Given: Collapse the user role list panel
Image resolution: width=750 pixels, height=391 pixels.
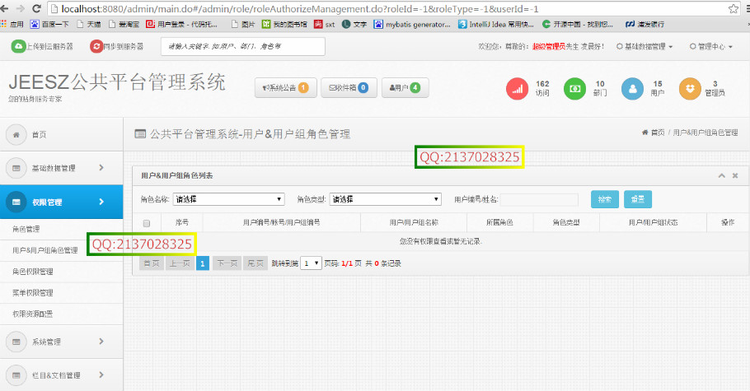Looking at the screenshot, I should tap(721, 176).
